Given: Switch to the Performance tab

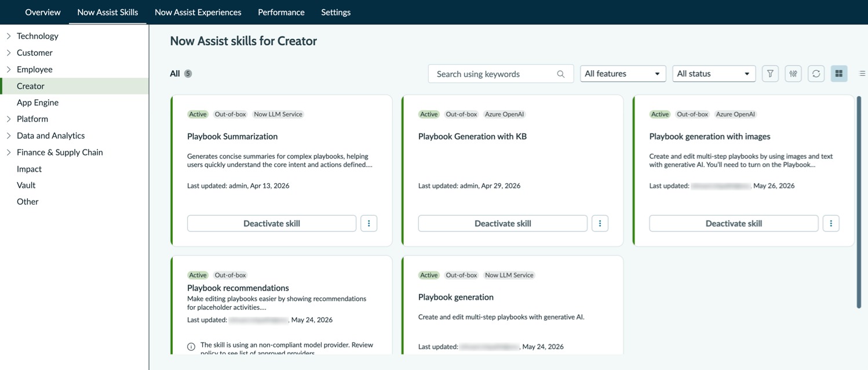Looking at the screenshot, I should [281, 12].
